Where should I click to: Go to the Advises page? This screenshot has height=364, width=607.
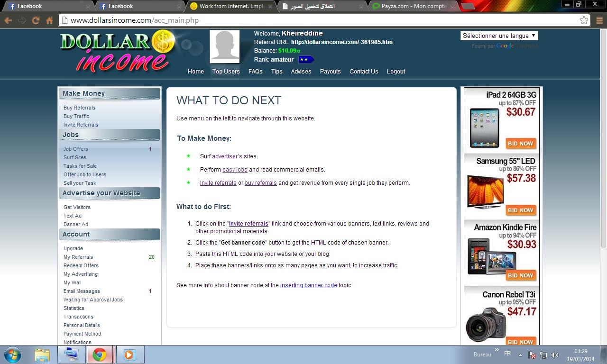pos(301,72)
